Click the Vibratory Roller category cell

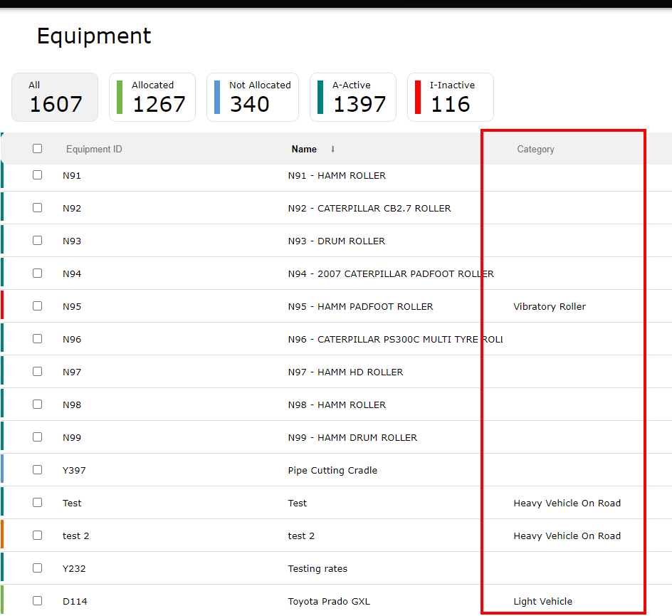point(550,306)
